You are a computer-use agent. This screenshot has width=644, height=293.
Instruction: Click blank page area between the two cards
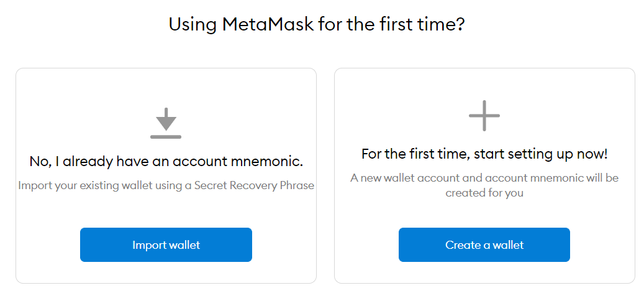tap(325, 175)
